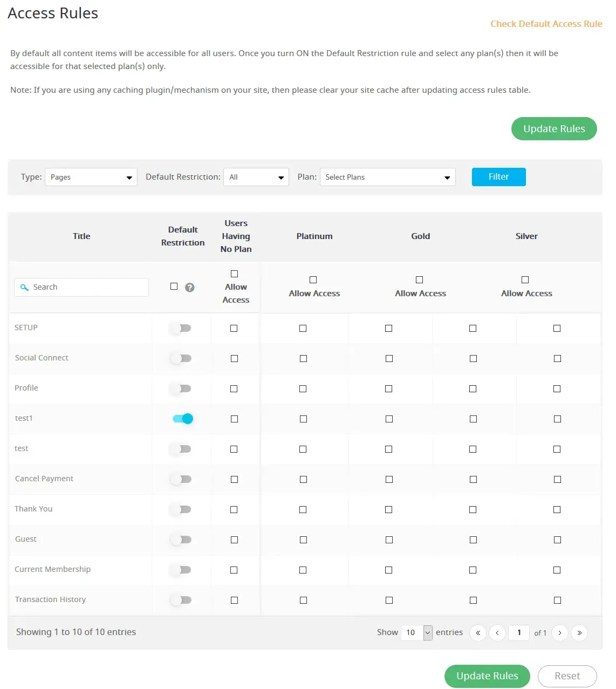Jump to the last page of entries
Image resolution: width=616 pixels, height=689 pixels.
(x=579, y=633)
